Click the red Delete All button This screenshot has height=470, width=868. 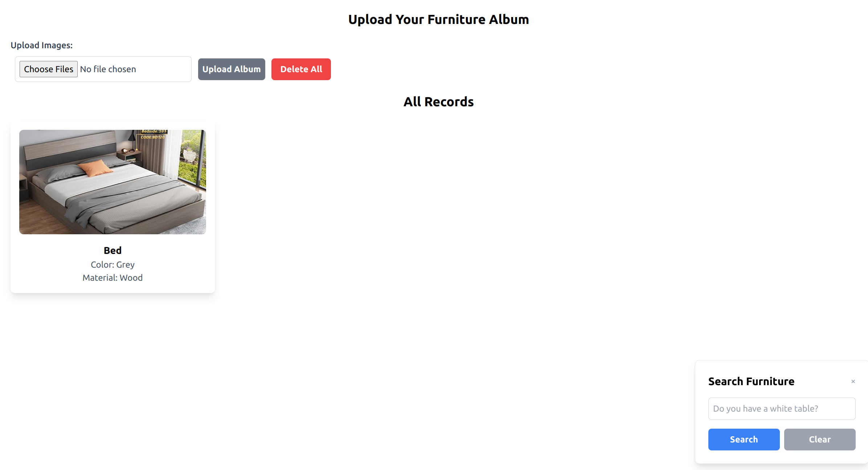(301, 69)
